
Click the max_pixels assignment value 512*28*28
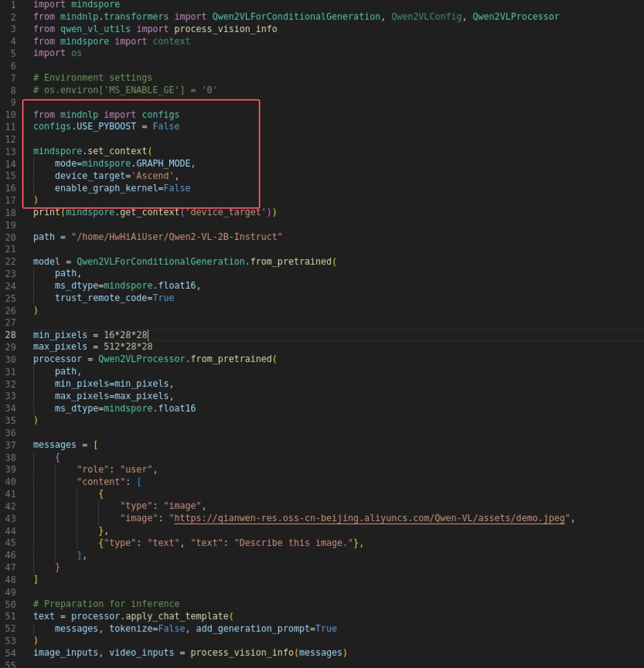tap(128, 347)
